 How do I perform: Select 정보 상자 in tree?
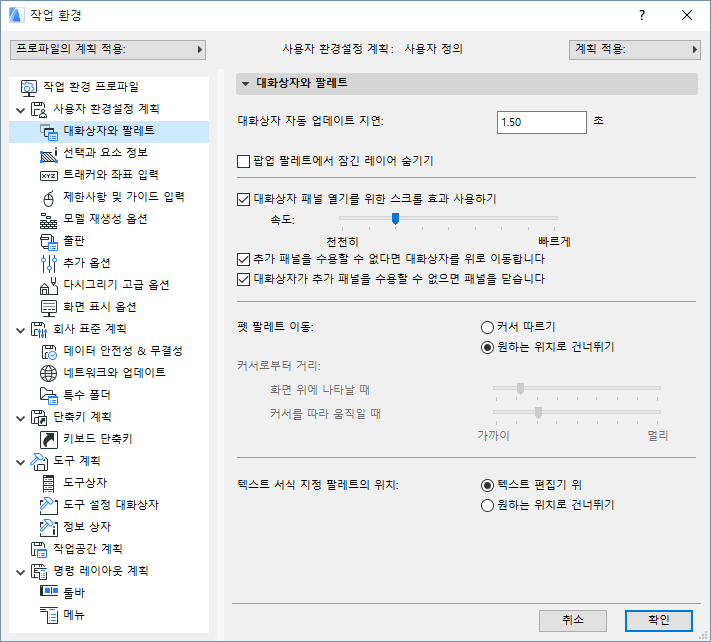point(87,527)
